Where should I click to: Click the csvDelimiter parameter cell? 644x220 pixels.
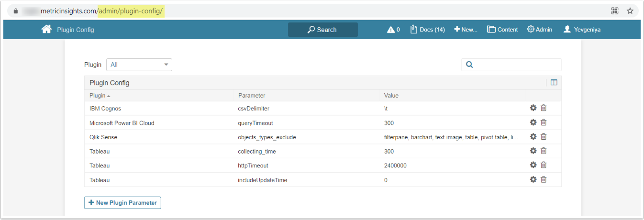point(254,109)
